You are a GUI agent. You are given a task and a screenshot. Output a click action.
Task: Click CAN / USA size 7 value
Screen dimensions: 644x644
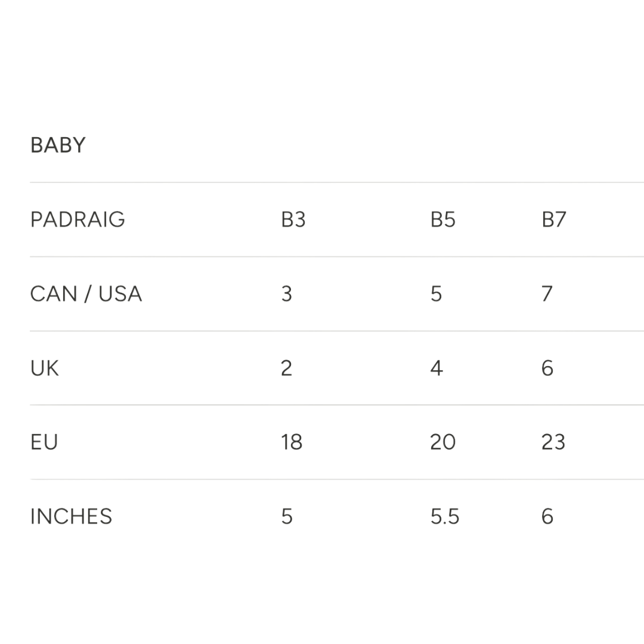[547, 293]
